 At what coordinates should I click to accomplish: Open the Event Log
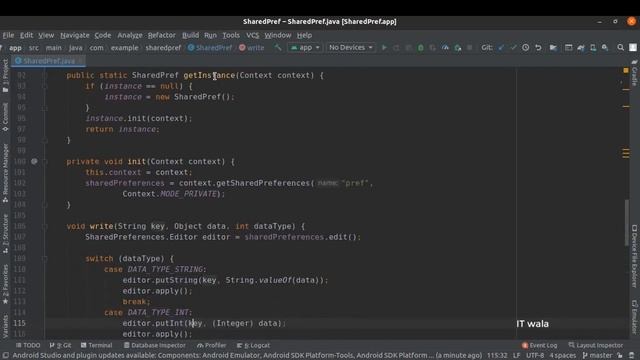(540, 345)
